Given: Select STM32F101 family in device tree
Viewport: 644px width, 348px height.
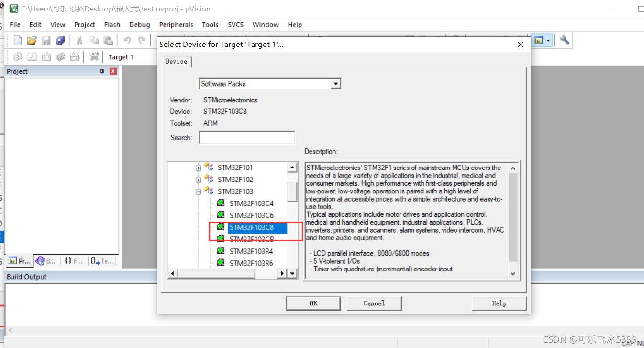Looking at the screenshot, I should pyautogui.click(x=235, y=168).
